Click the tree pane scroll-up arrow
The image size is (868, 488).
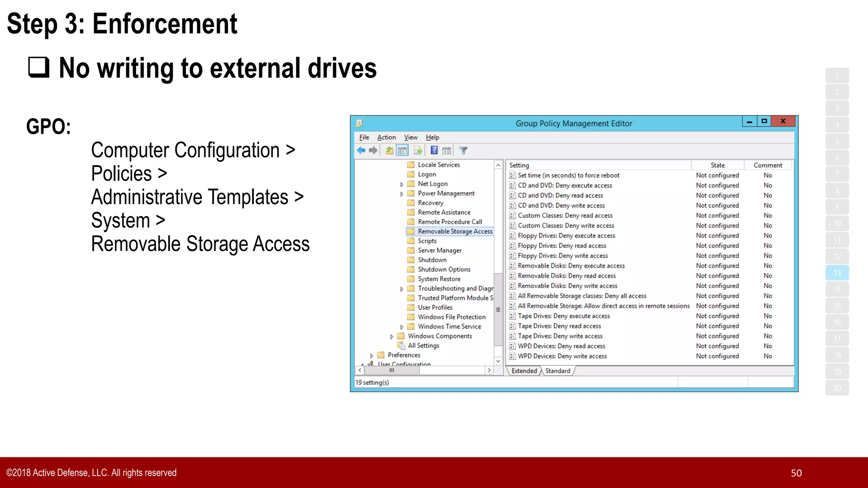(498, 165)
